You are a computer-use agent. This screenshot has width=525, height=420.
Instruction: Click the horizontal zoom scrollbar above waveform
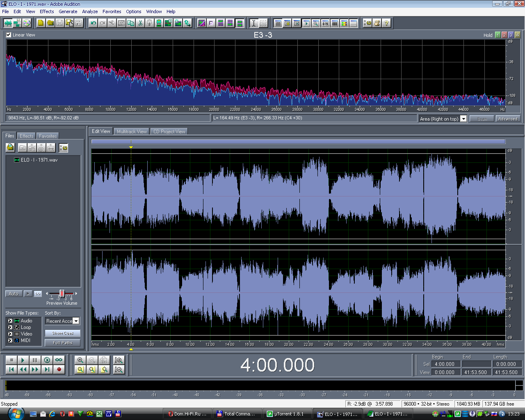(x=298, y=142)
